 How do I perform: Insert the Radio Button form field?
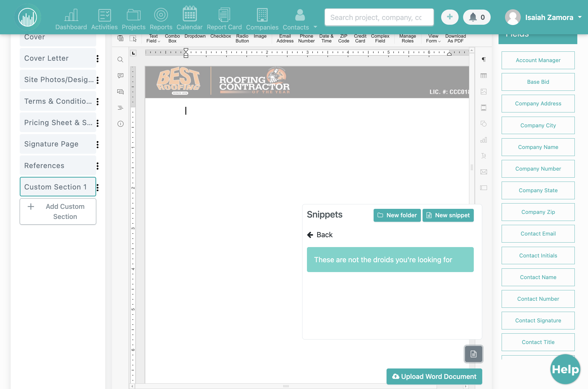pos(242,39)
